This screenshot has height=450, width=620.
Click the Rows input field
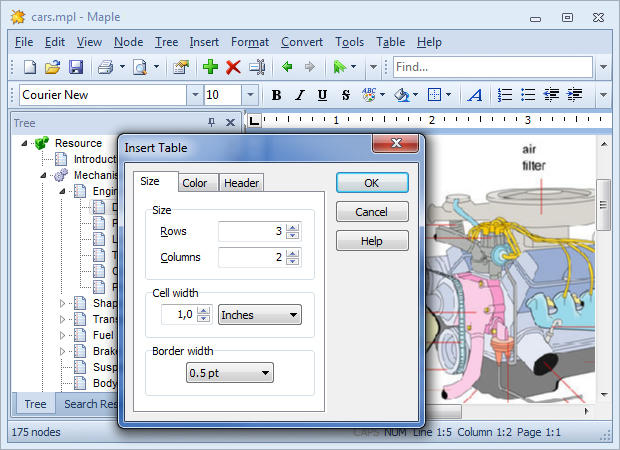252,231
